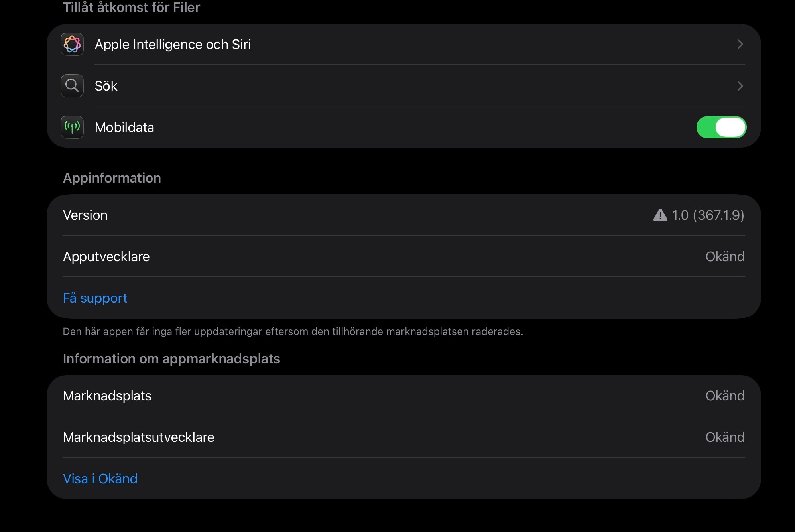Tap the Visa i Okänd link
Viewport: 795px width, 532px height.
click(100, 479)
